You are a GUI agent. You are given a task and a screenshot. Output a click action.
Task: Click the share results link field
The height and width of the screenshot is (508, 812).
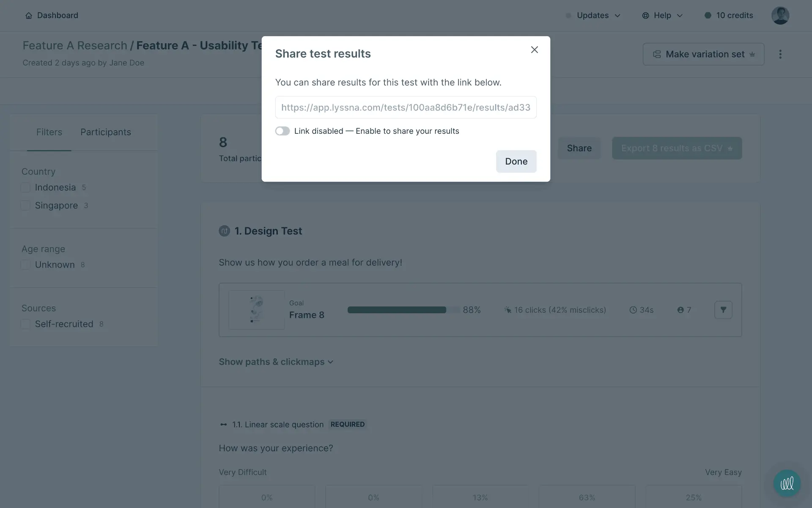point(406,108)
